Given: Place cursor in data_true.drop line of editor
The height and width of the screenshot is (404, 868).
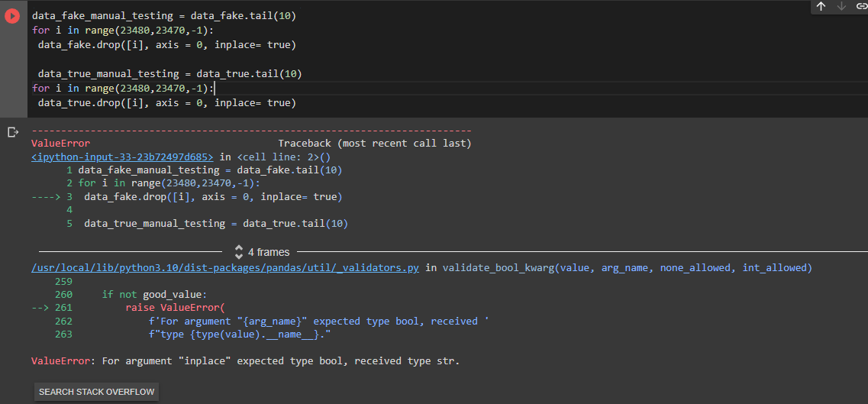Looking at the screenshot, I should tap(167, 102).
